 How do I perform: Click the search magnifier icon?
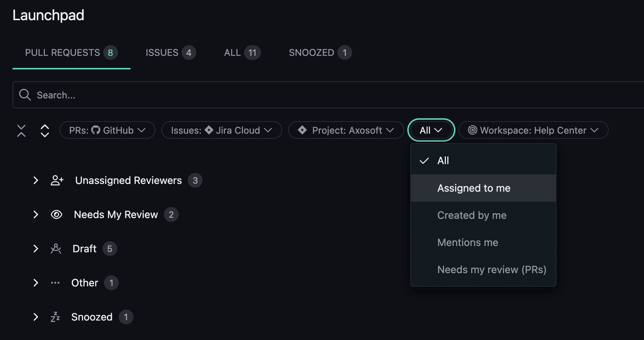25,95
